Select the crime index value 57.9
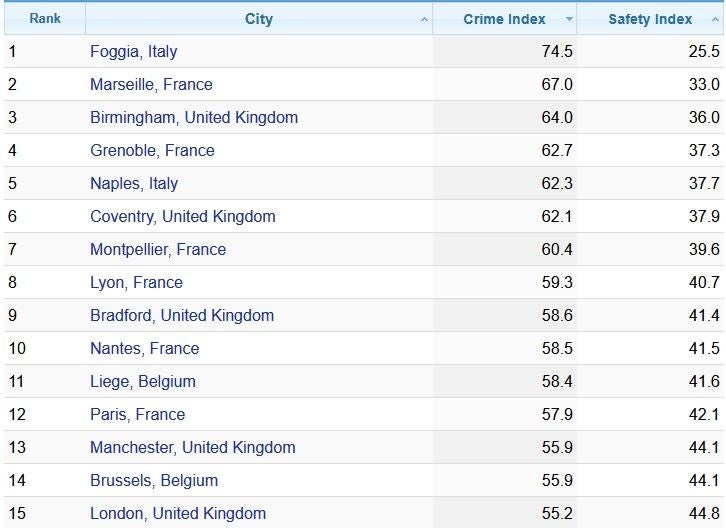The height and width of the screenshot is (528, 726). [x=557, y=415]
